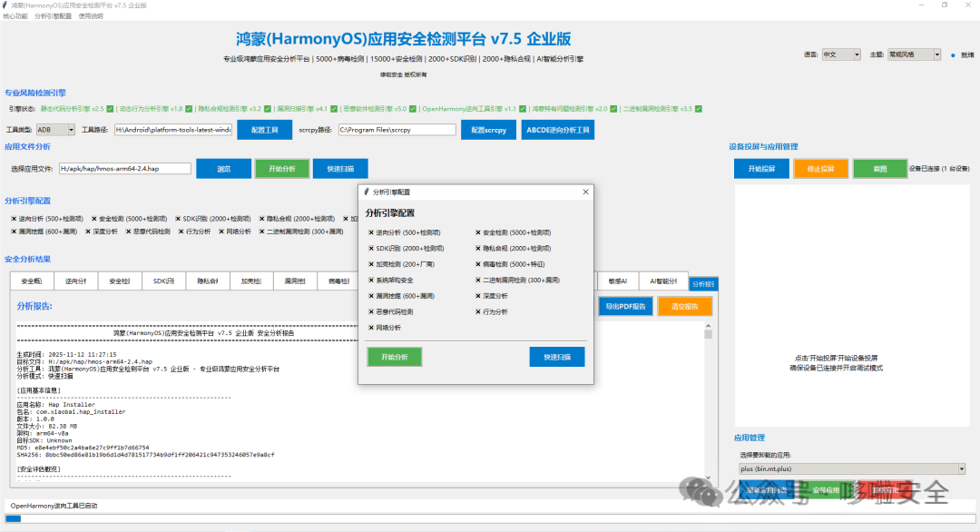The height and width of the screenshot is (532, 980).
Task: Switch to the AI智能分 results tab
Action: pyautogui.click(x=663, y=281)
